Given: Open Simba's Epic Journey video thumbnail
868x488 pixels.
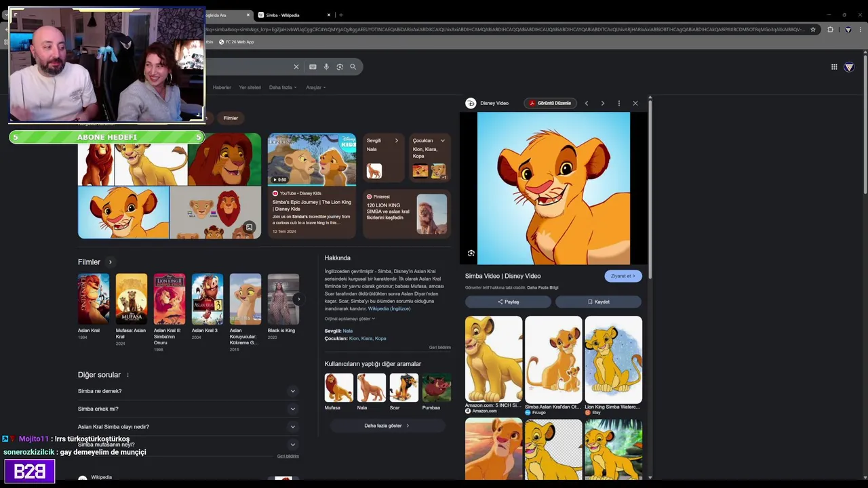Looking at the screenshot, I should coord(312,159).
